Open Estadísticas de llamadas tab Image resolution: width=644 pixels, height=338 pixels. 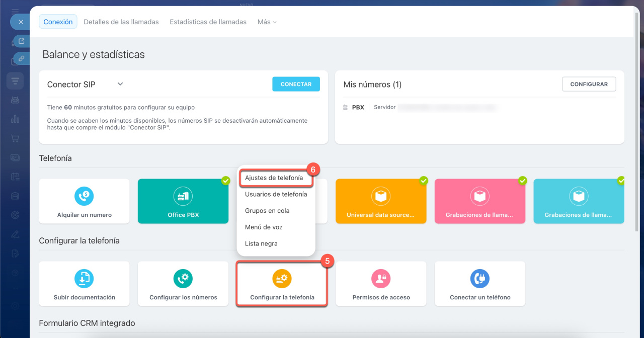pyautogui.click(x=208, y=22)
